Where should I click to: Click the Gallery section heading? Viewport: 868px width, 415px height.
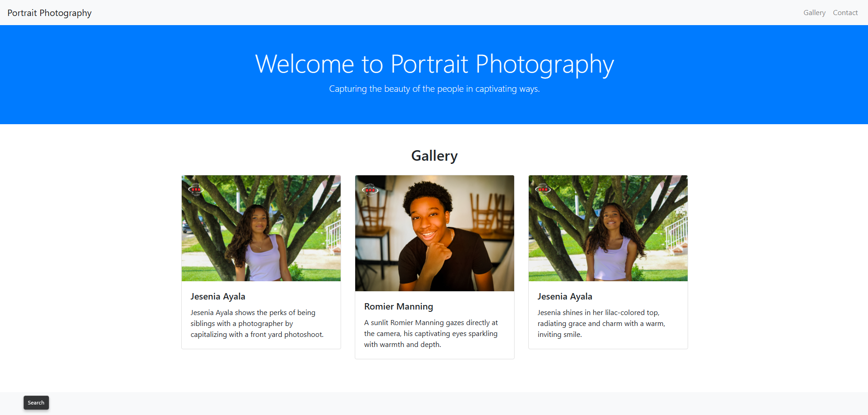434,156
